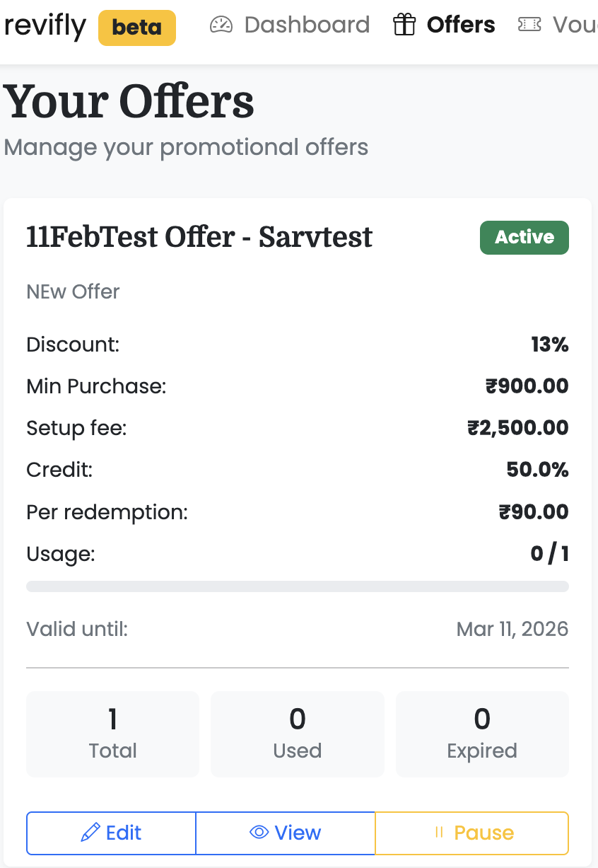This screenshot has width=598, height=868.
Task: Toggle offer visibility via the View eye control
Action: click(286, 833)
